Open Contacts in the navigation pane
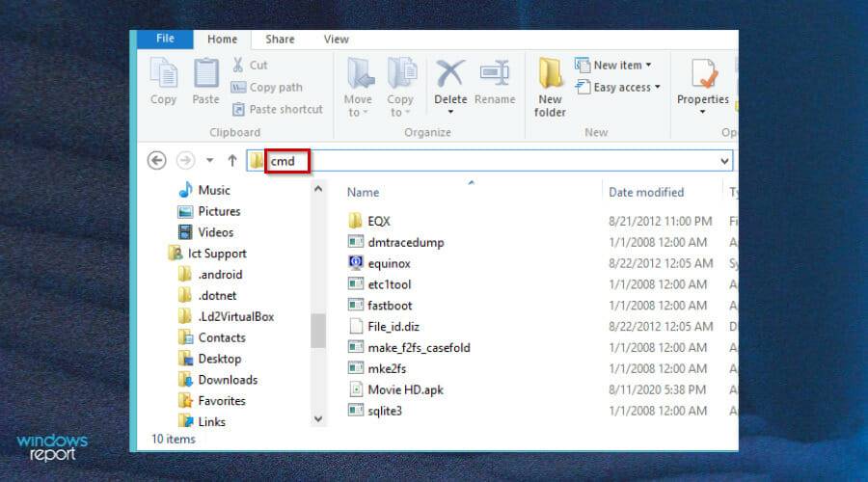The height and width of the screenshot is (482, 868). pos(211,337)
